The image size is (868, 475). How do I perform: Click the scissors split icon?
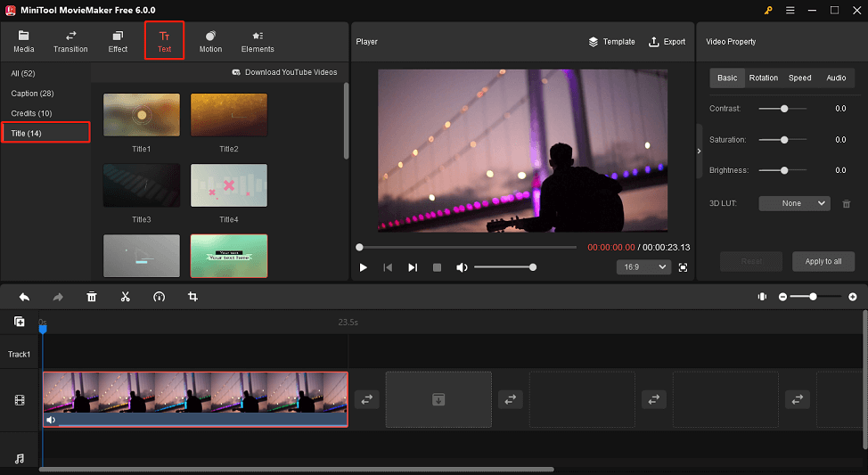coord(125,297)
